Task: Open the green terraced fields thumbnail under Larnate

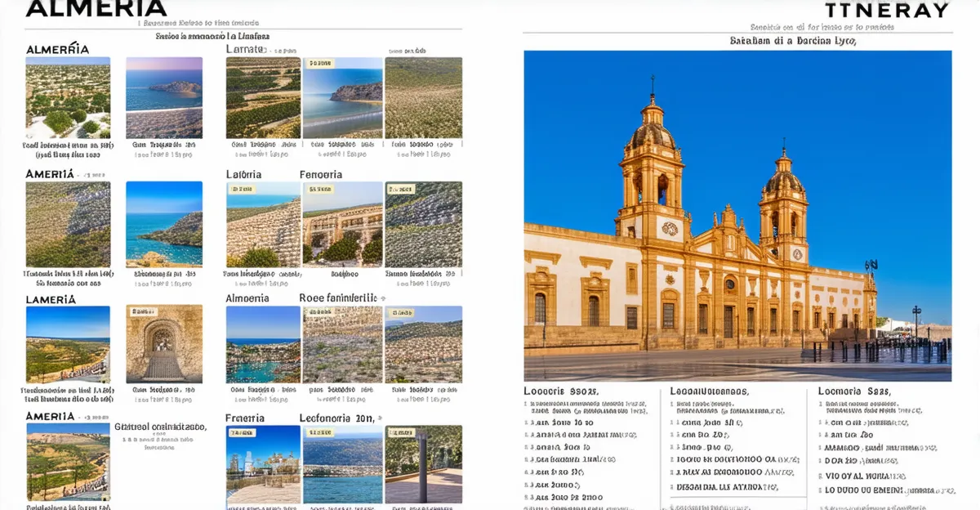Action: pos(263,97)
